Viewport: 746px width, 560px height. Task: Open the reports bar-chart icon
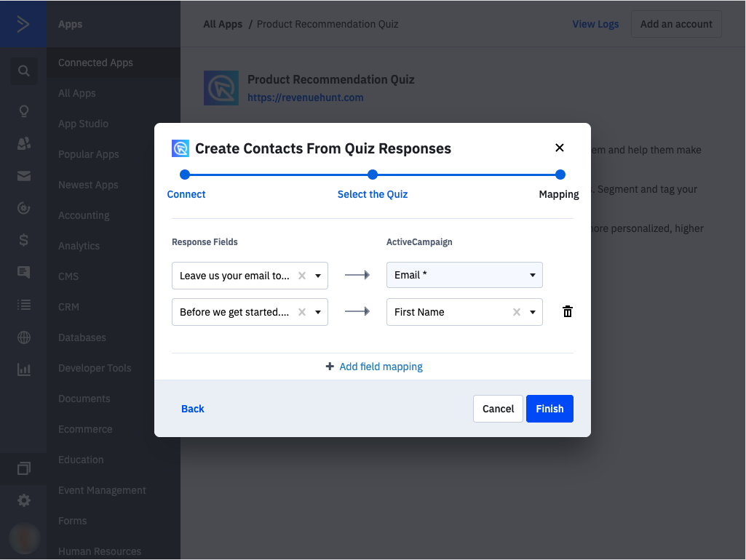coord(24,369)
